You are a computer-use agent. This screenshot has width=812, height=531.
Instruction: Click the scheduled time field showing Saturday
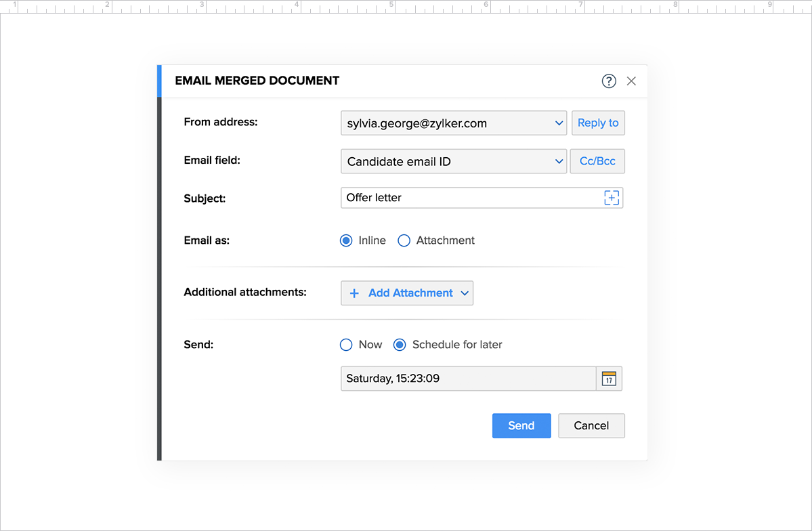pyautogui.click(x=467, y=379)
